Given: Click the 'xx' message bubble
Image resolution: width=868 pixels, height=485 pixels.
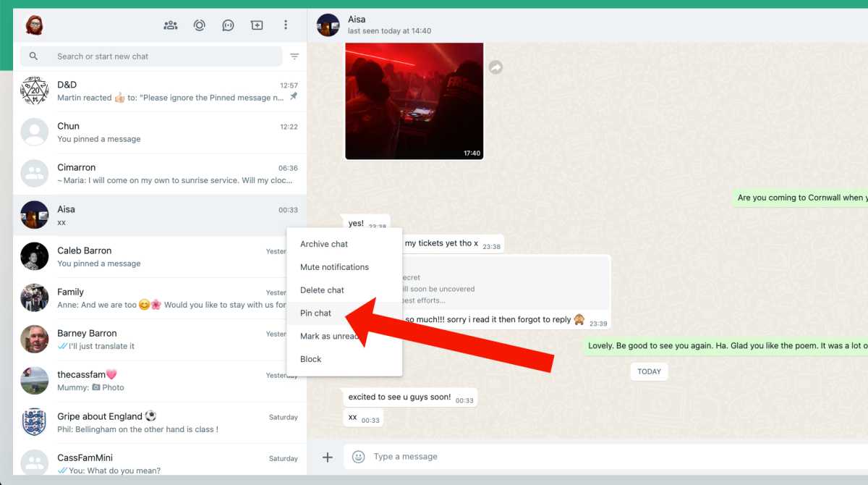Looking at the screenshot, I should tap(363, 418).
